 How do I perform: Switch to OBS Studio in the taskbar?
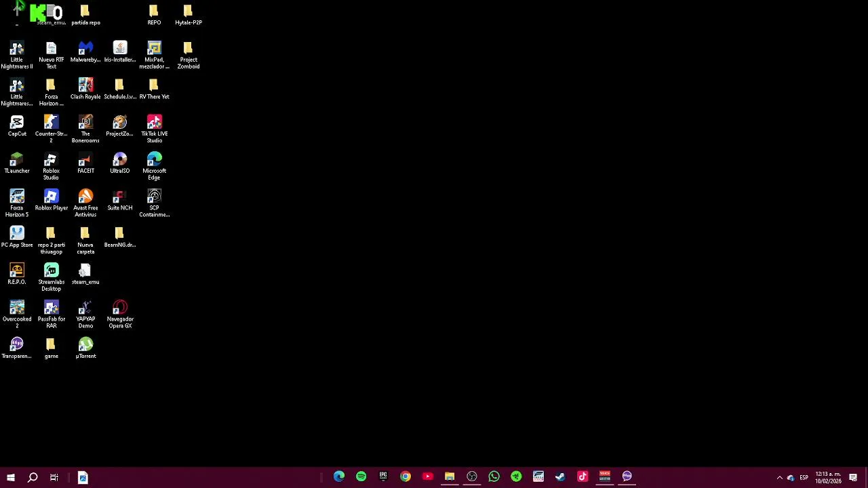pyautogui.click(x=471, y=476)
